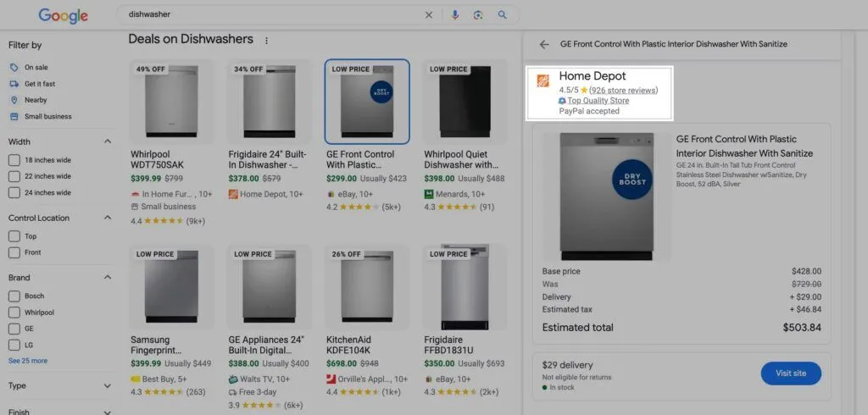This screenshot has height=415, width=868.
Task: Open Whirlpool Quiet Dishwasher black thumbnail
Action: point(465,102)
